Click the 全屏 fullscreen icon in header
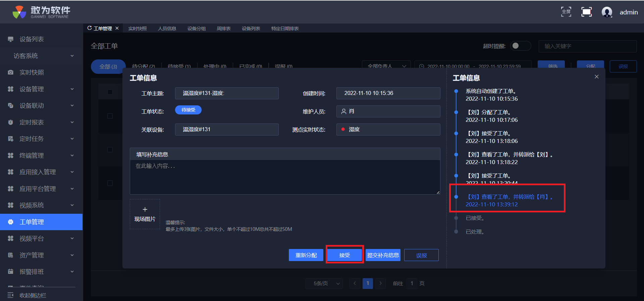This screenshot has height=301, width=644. 566,12
